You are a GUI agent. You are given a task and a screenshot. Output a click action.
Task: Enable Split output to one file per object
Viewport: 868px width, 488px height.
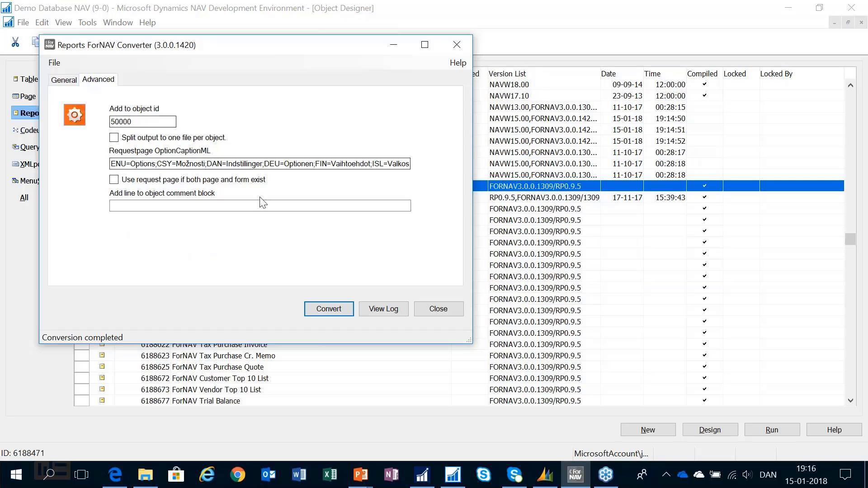point(113,137)
